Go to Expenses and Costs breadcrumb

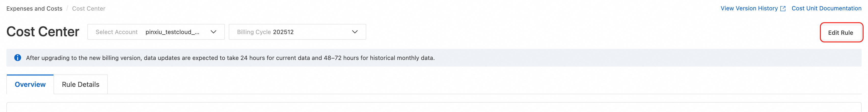34,8
